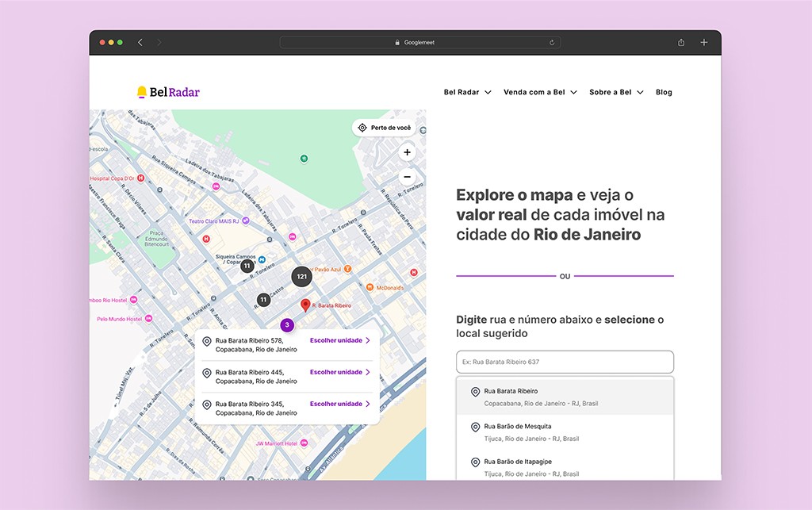
Task: Click the red pin at R. Barata Ribeiro
Action: pyautogui.click(x=305, y=305)
